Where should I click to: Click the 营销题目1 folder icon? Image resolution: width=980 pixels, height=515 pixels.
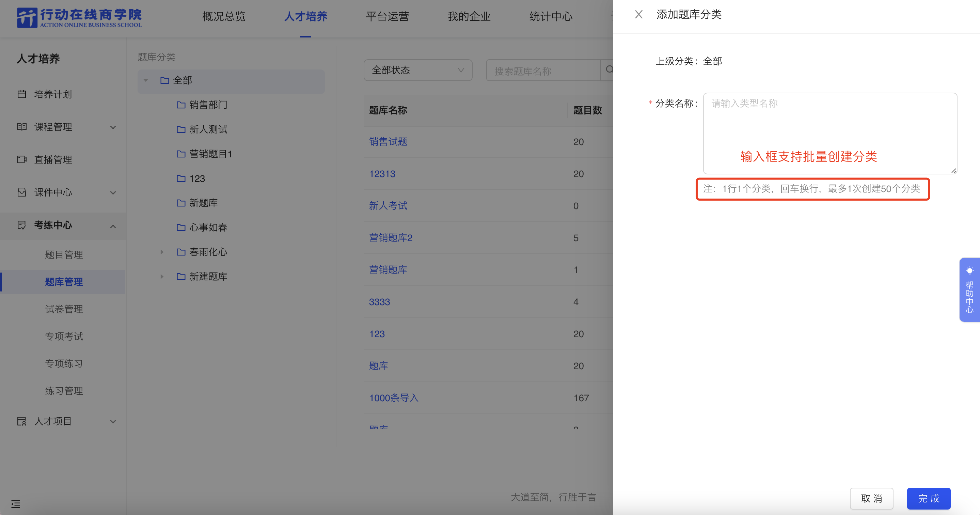click(x=181, y=154)
